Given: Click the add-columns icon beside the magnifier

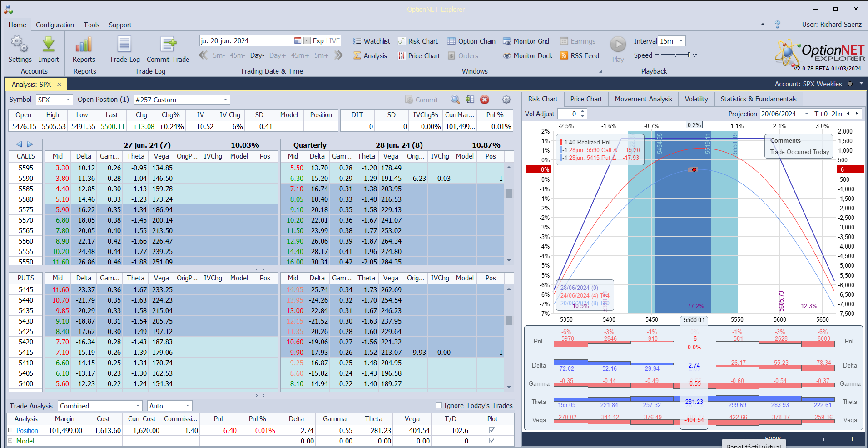Looking at the screenshot, I should click(470, 100).
